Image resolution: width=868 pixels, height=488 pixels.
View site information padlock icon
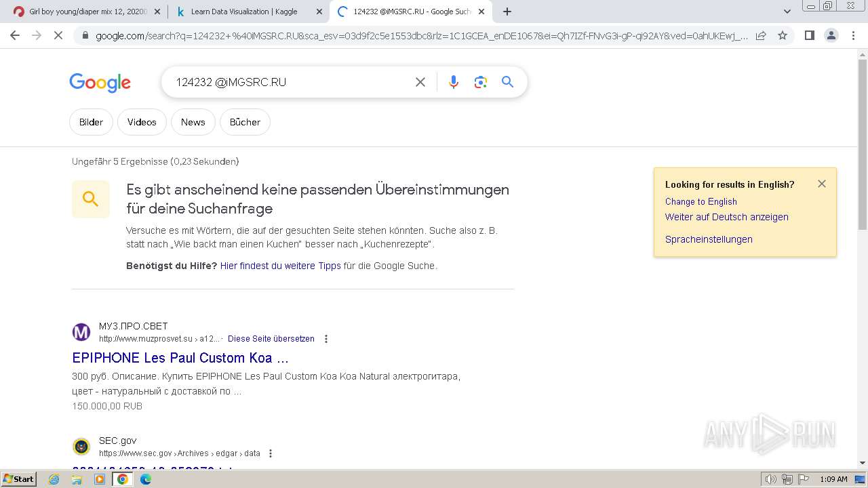click(x=85, y=36)
